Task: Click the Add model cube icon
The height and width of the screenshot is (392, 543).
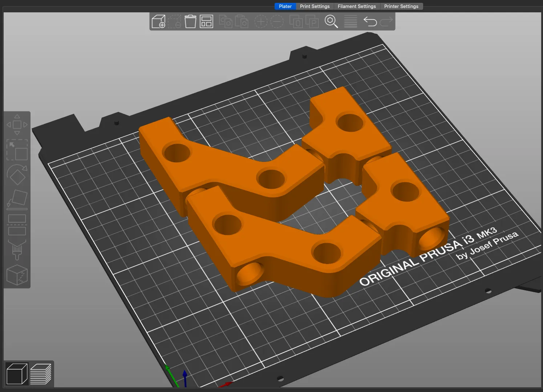Action: click(x=158, y=22)
